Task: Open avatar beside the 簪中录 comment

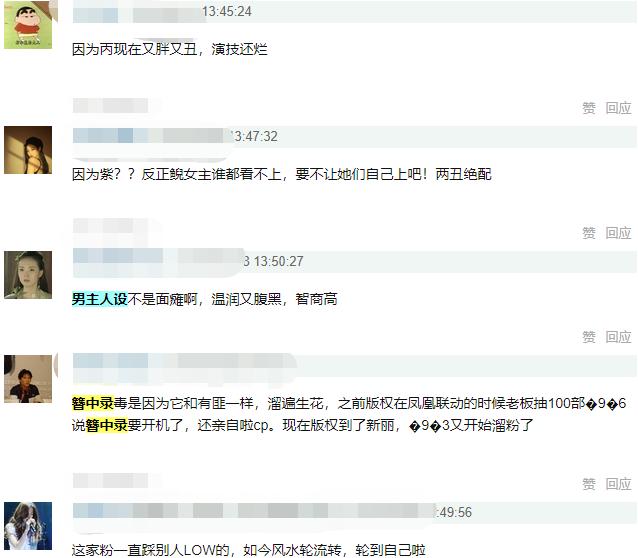Action: 28,379
